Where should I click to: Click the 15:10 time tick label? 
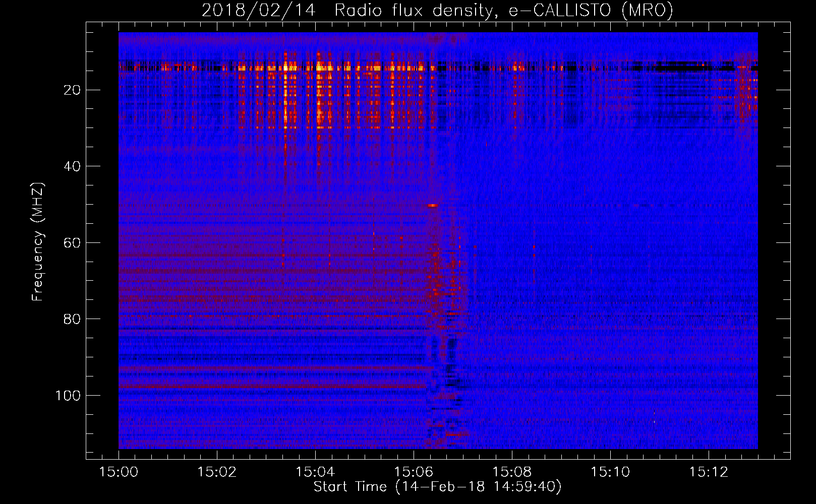pos(611,472)
